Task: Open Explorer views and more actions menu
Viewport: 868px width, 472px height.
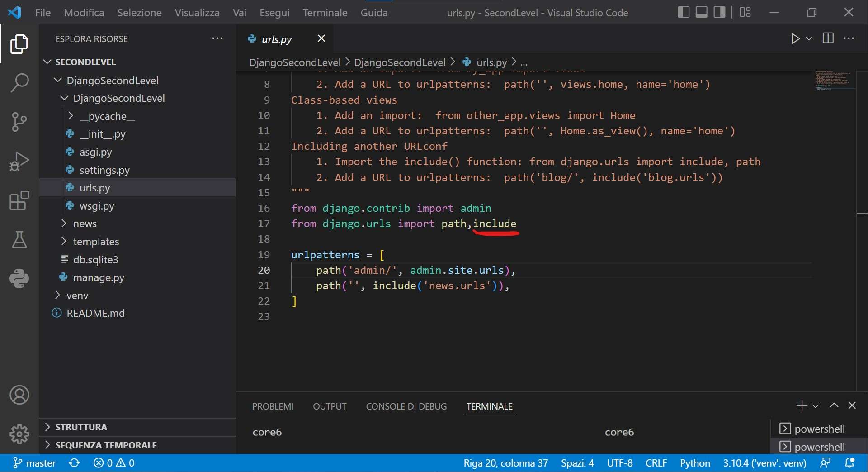Action: pos(217,38)
